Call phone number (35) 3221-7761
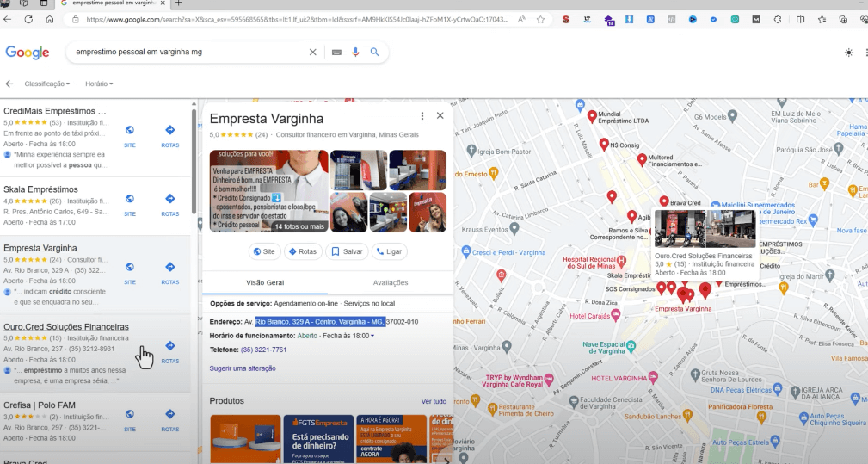 [263, 350]
